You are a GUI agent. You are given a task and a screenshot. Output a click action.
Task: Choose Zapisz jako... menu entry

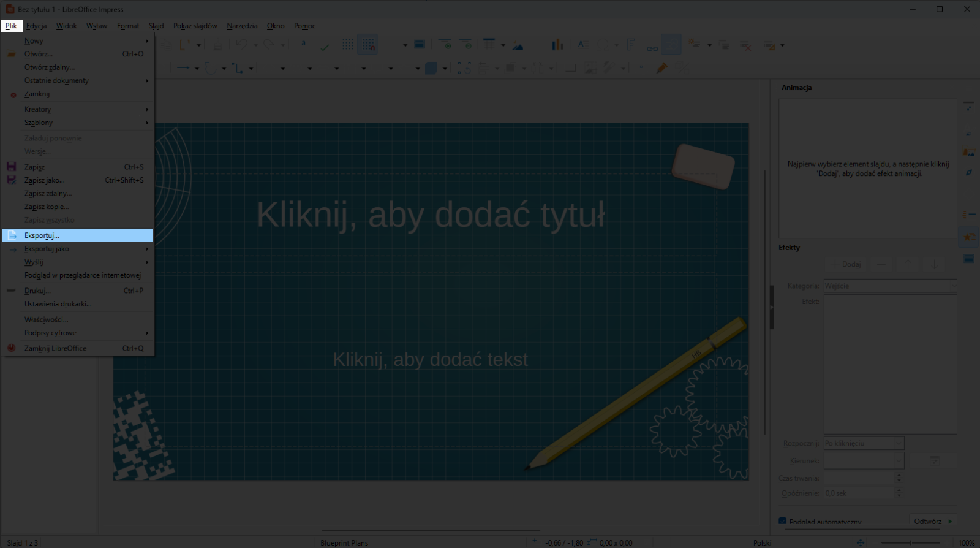78,180
